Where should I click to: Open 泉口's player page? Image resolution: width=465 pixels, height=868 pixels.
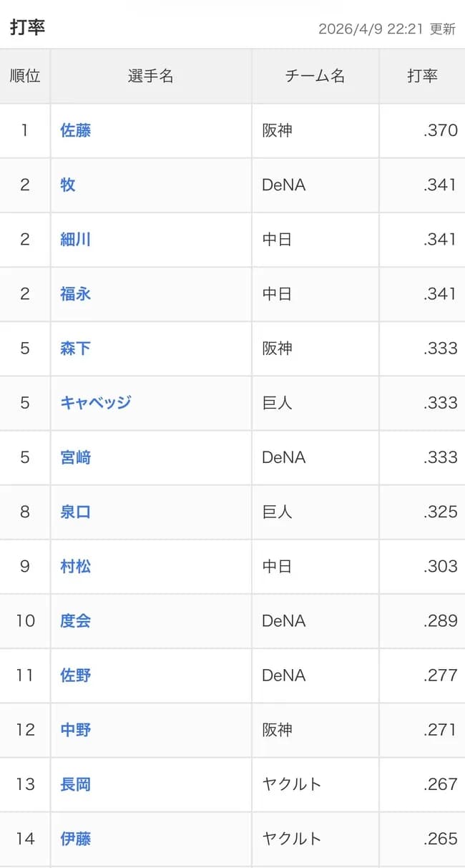pos(76,512)
